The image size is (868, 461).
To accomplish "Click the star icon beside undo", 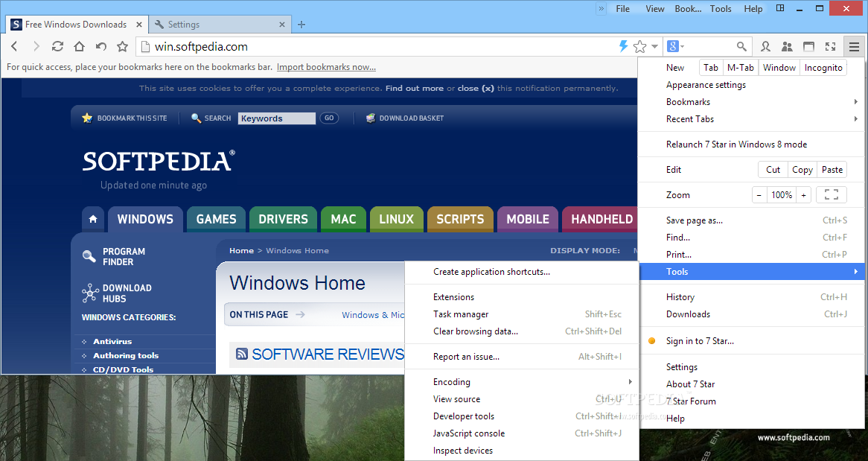I will click(122, 46).
